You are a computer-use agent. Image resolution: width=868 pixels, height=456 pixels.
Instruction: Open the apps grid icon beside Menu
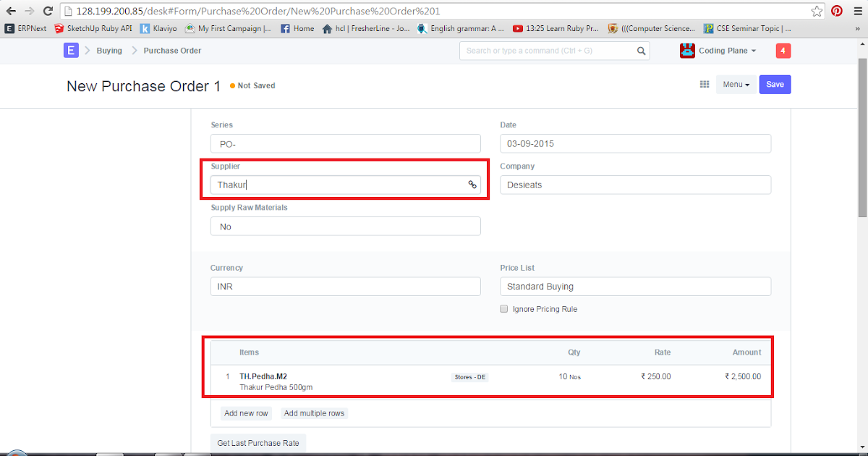704,84
